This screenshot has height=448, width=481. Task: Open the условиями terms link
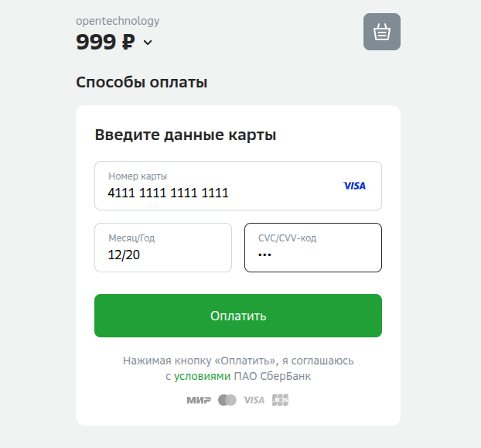tap(202, 376)
